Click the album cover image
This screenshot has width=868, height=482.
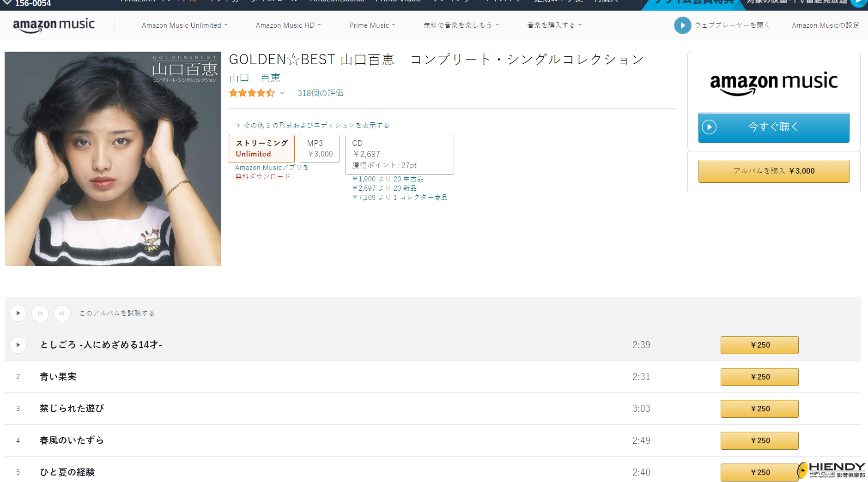[x=113, y=158]
